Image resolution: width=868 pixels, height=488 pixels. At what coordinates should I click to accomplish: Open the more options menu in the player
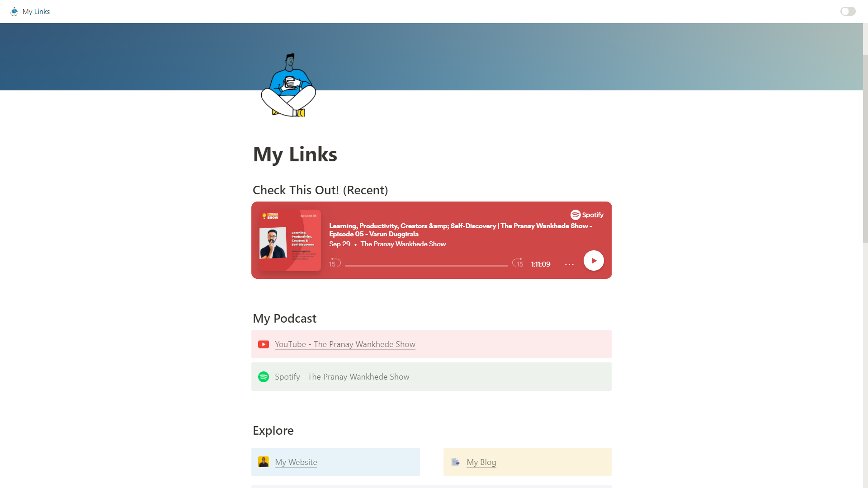569,264
